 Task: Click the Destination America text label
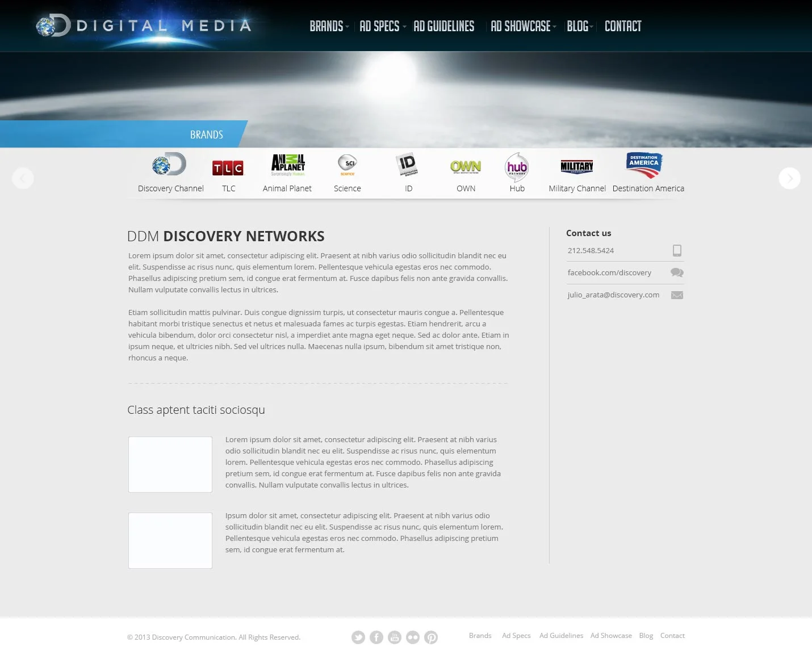(x=648, y=188)
